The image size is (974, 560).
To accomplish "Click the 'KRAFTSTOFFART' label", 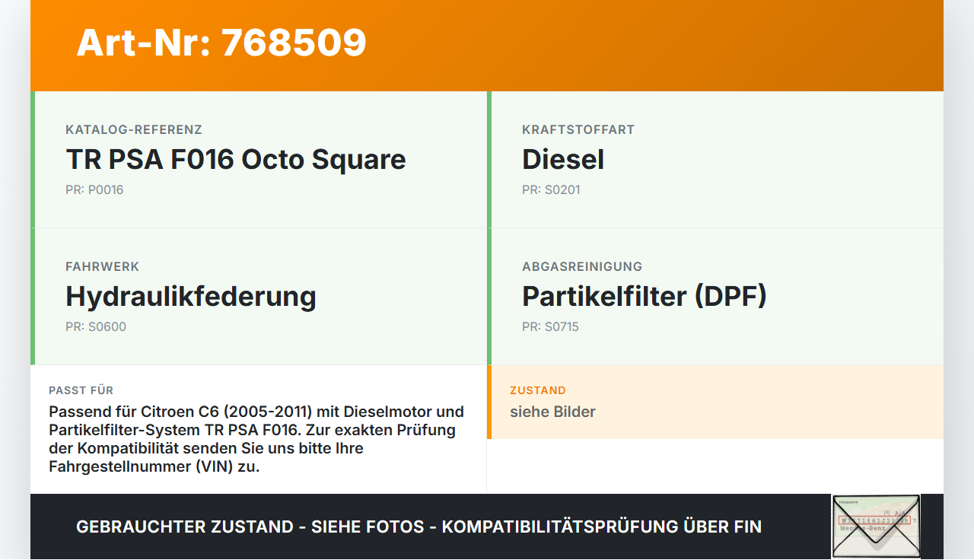I will click(x=578, y=130).
